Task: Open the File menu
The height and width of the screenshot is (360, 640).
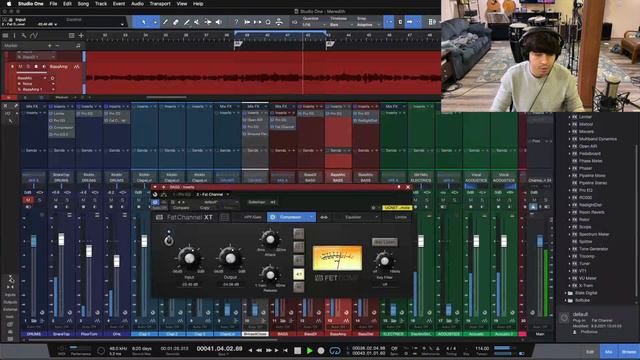Action: point(53,4)
